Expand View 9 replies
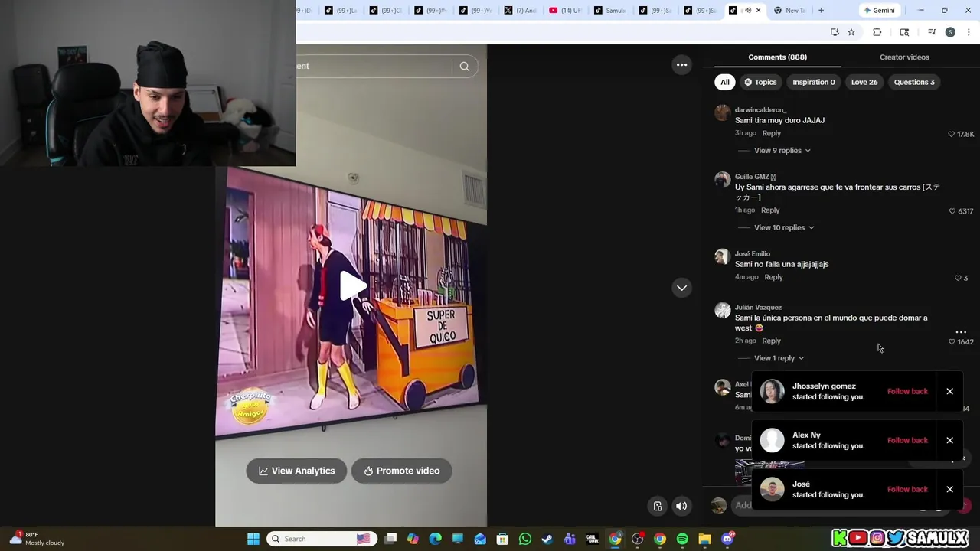Viewport: 980px width, 551px height. pos(782,151)
